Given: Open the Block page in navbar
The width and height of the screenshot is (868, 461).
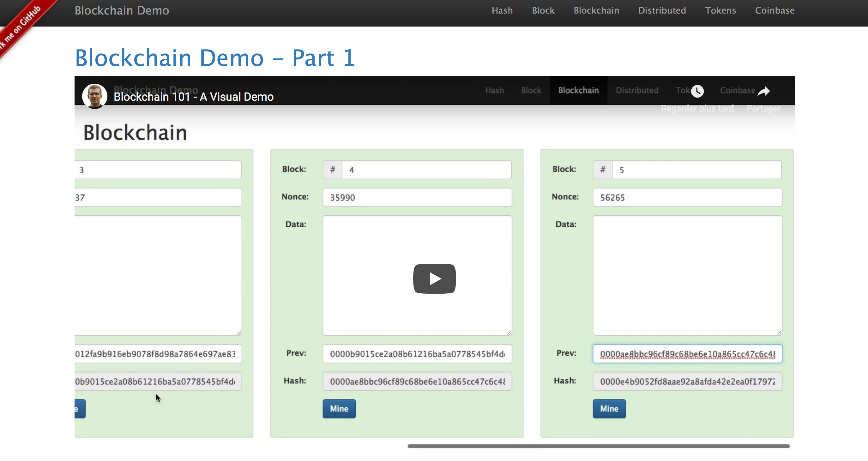Looking at the screenshot, I should 543,10.
